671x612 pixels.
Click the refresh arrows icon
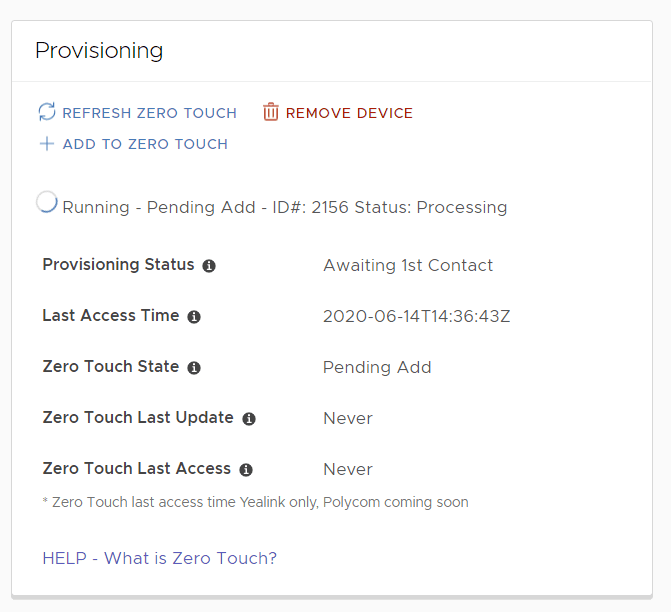click(x=47, y=112)
